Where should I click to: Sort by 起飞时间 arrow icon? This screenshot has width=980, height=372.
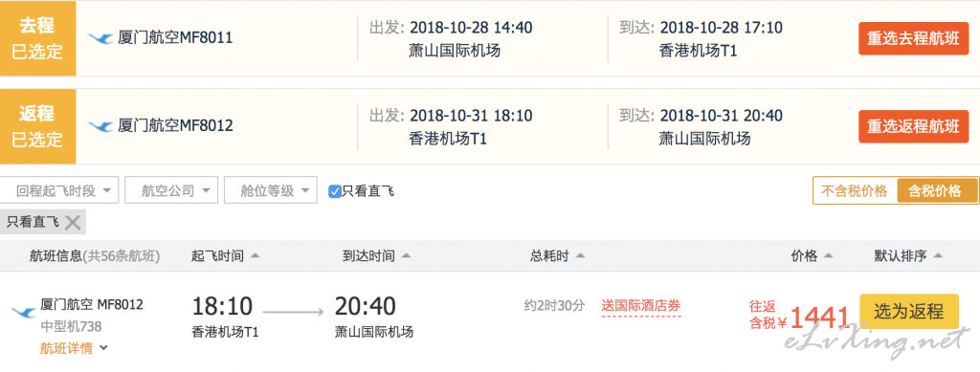pyautogui.click(x=255, y=256)
